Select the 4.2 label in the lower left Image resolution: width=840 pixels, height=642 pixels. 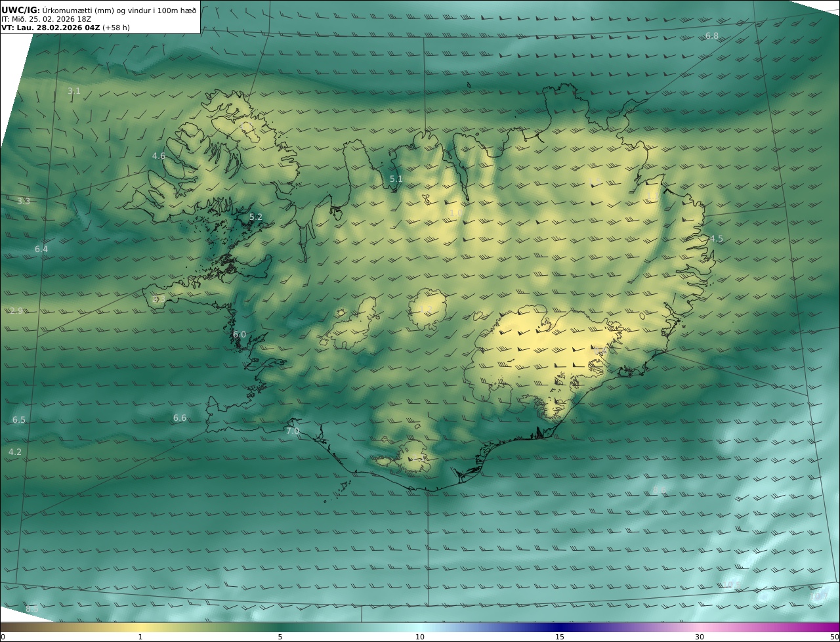(15, 452)
